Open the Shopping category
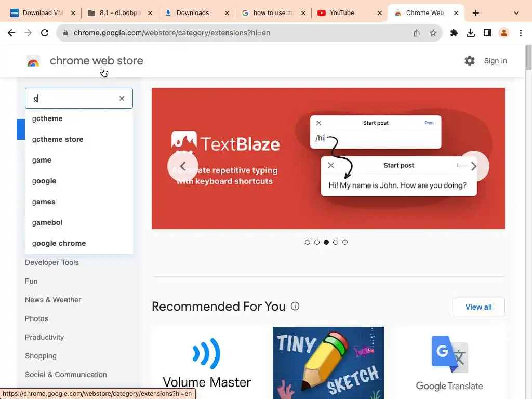 coord(41,356)
